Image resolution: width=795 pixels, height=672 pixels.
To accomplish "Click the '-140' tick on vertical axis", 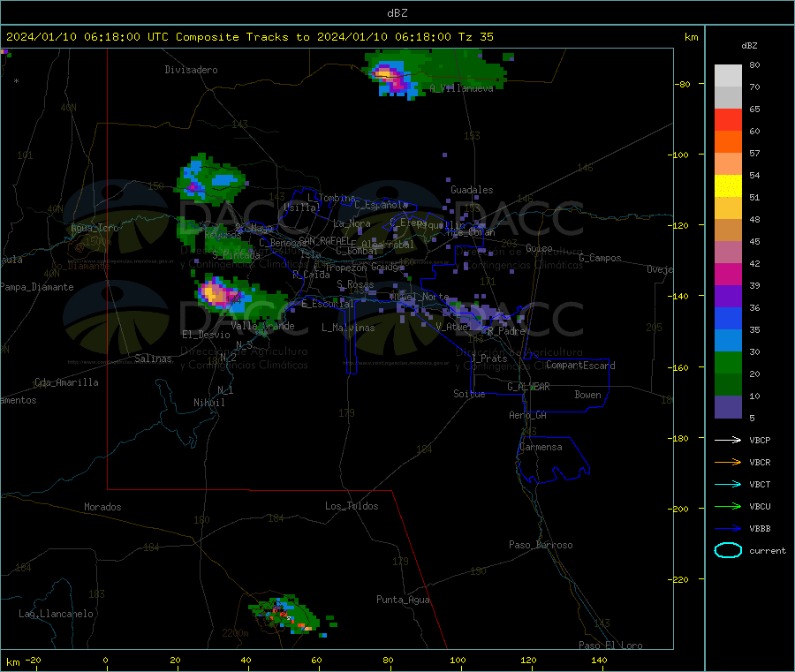I will click(x=680, y=297).
